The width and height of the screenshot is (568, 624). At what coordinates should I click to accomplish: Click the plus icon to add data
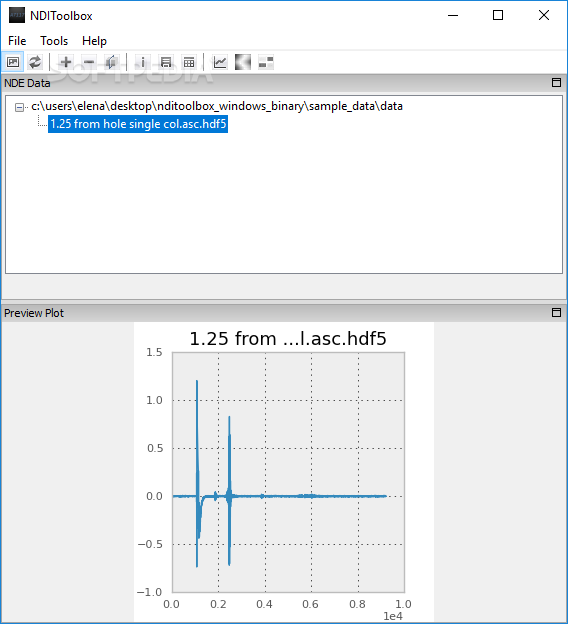(66, 62)
